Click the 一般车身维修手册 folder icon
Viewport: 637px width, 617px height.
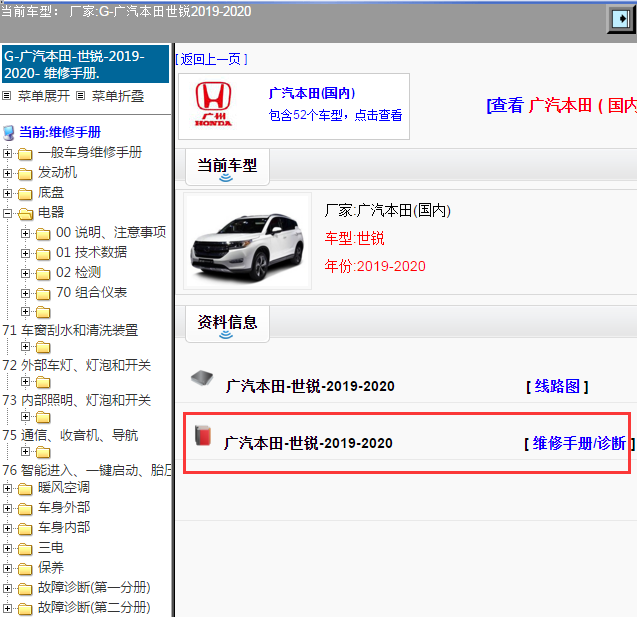click(25, 154)
